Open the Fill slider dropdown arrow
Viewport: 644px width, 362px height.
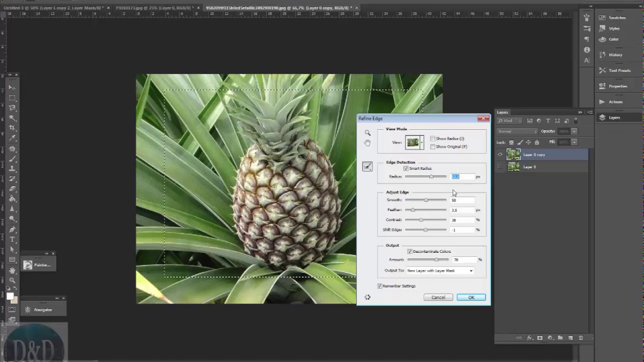[x=574, y=143]
